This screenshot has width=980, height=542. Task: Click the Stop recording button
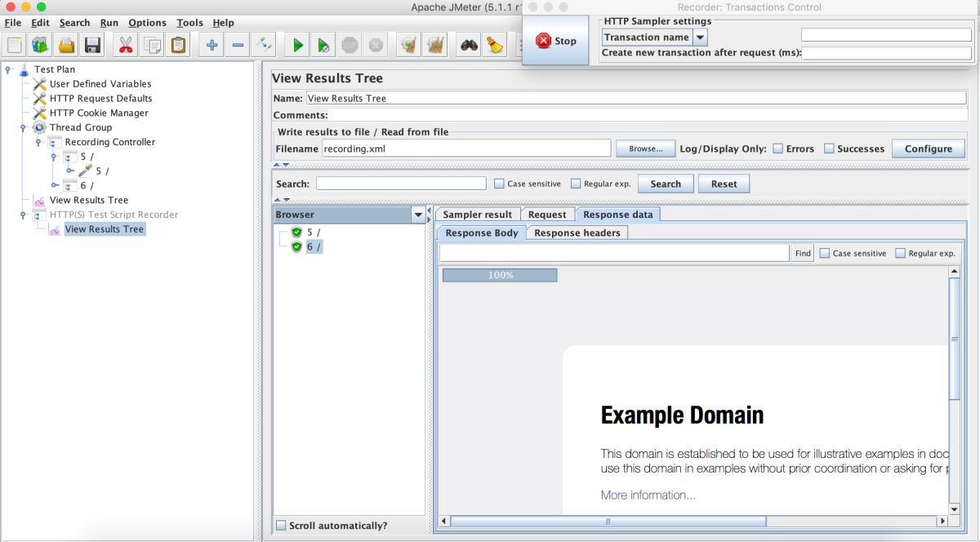pyautogui.click(x=556, y=41)
